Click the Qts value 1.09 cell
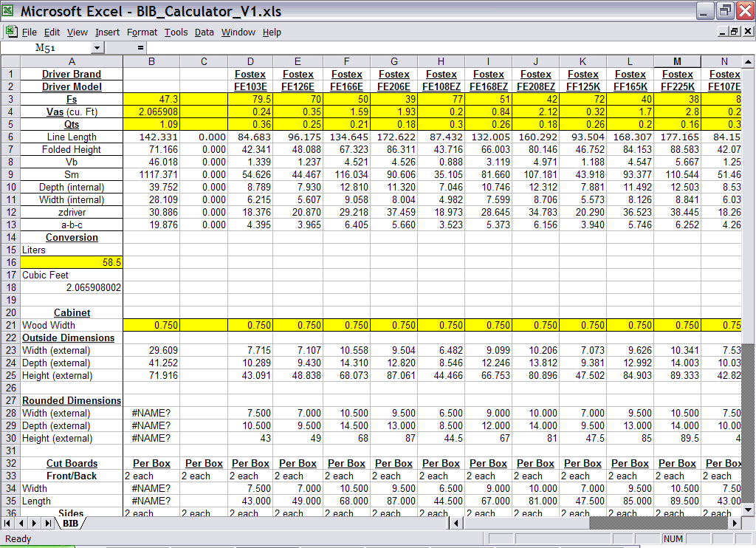Image resolution: width=756 pixels, height=548 pixels. 151,125
